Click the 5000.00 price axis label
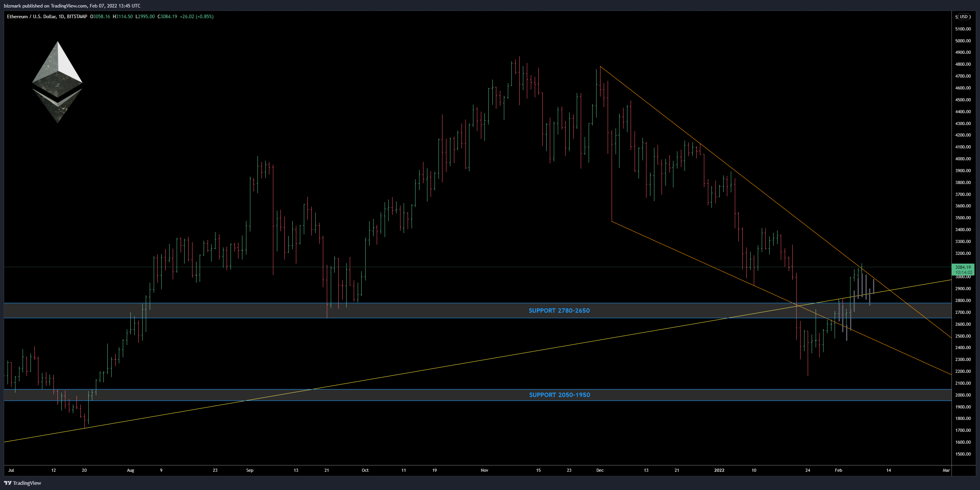Viewport: 980px width, 490px height. (x=963, y=41)
